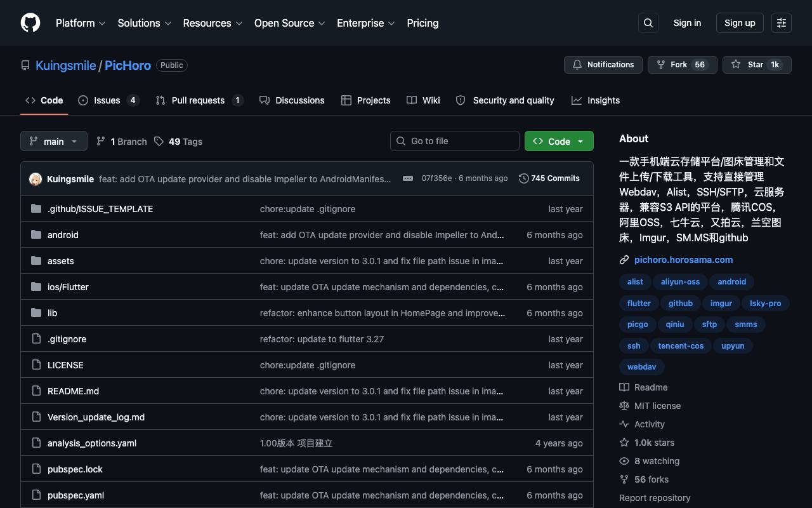Click the Report repository link
The image size is (812, 508).
point(655,498)
